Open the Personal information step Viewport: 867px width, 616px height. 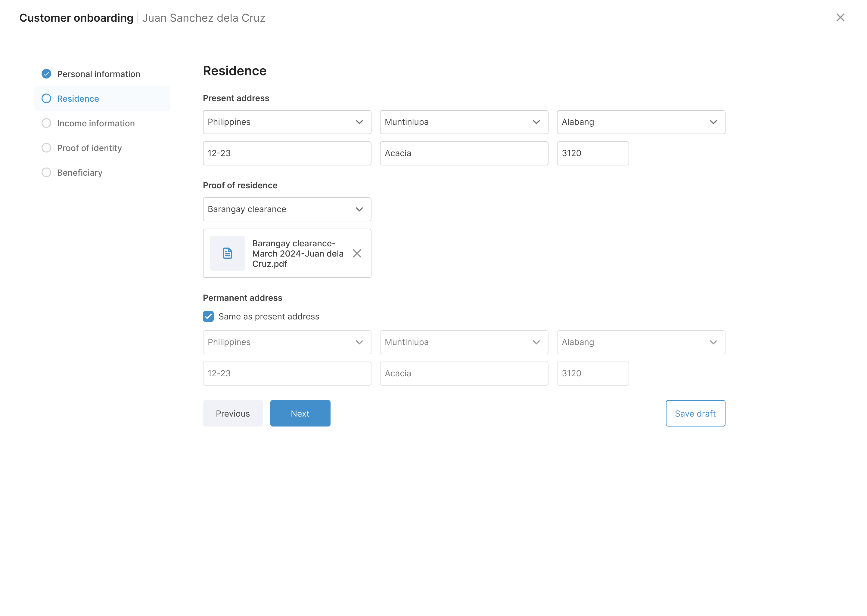tap(98, 74)
